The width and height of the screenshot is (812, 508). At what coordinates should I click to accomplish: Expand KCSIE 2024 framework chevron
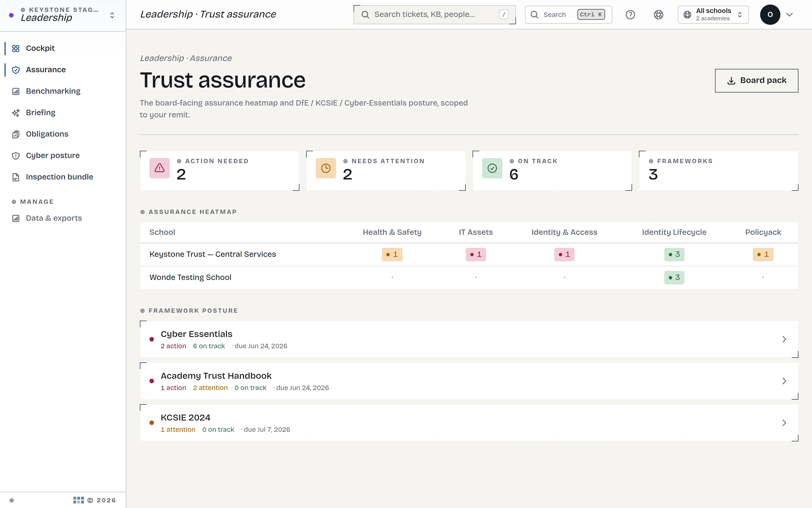point(784,423)
